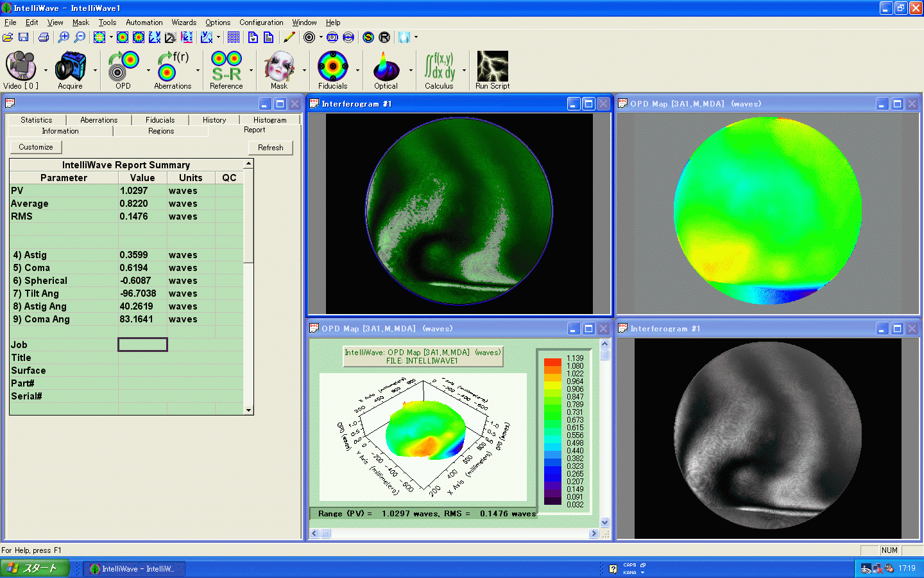Click the grid table toolbar icon
This screenshot has height=578, width=924.
234,37
